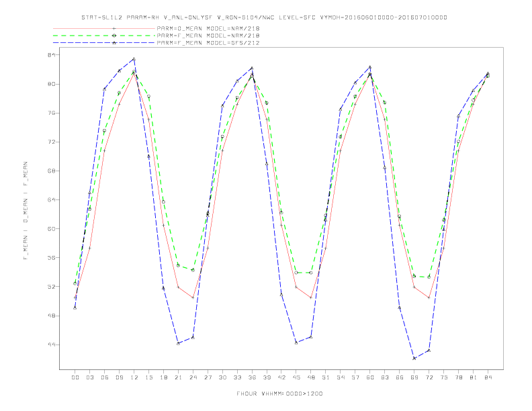Click the x-axis label FHOUR VHHMM:0000>1200
Screen dimensions: 532x411
[279, 394]
